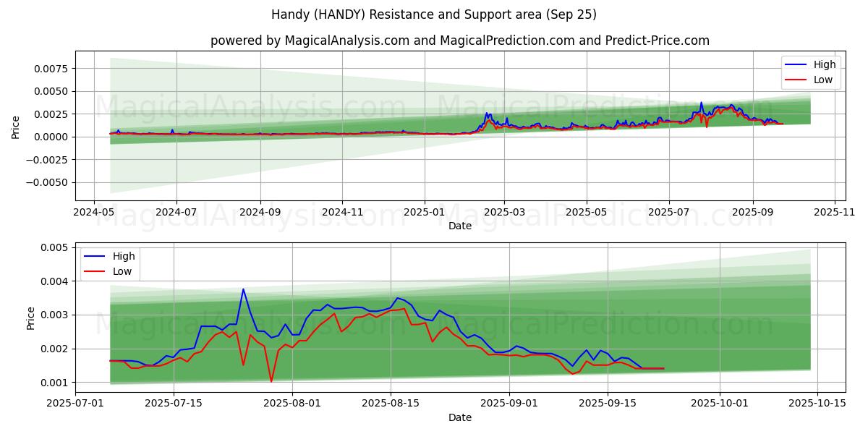Click the top chart x-axis label '2024-09'
The image size is (868, 434).
(x=260, y=213)
